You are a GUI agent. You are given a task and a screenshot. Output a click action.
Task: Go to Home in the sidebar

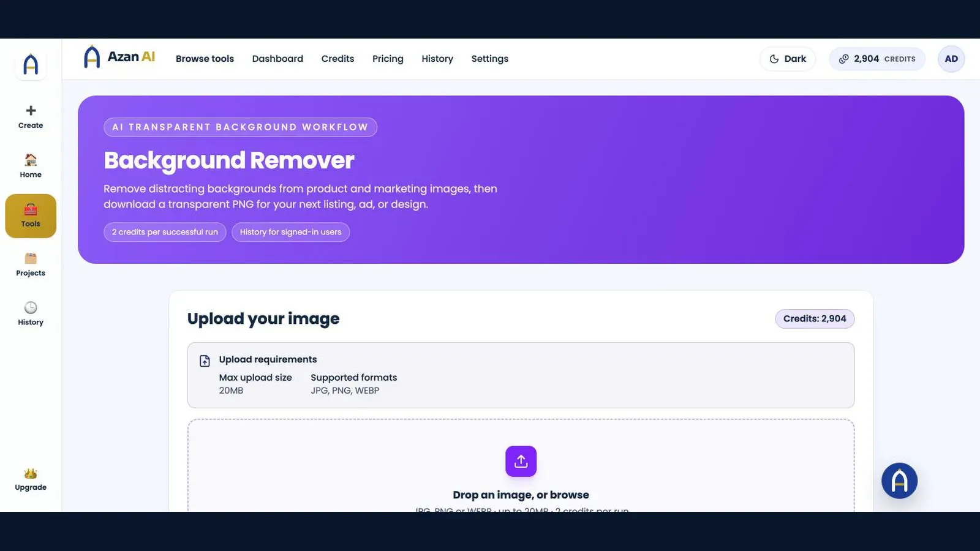tap(31, 167)
